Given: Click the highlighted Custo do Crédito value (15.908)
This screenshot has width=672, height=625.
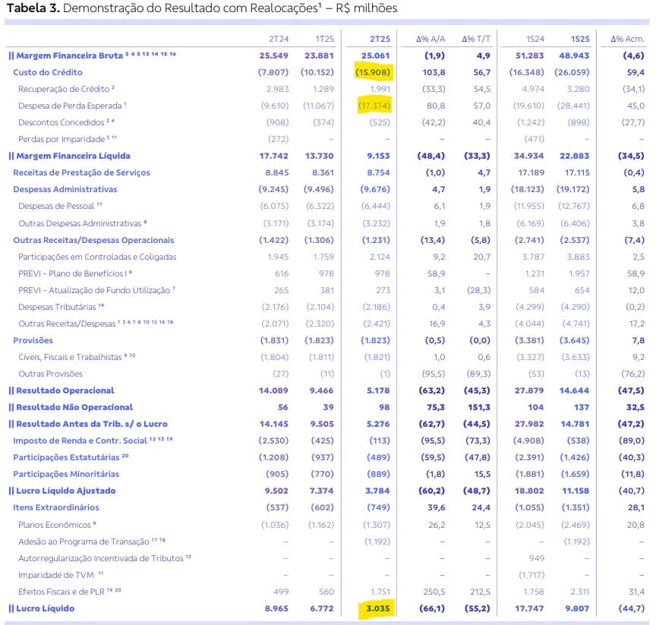Looking at the screenshot, I should tap(373, 72).
